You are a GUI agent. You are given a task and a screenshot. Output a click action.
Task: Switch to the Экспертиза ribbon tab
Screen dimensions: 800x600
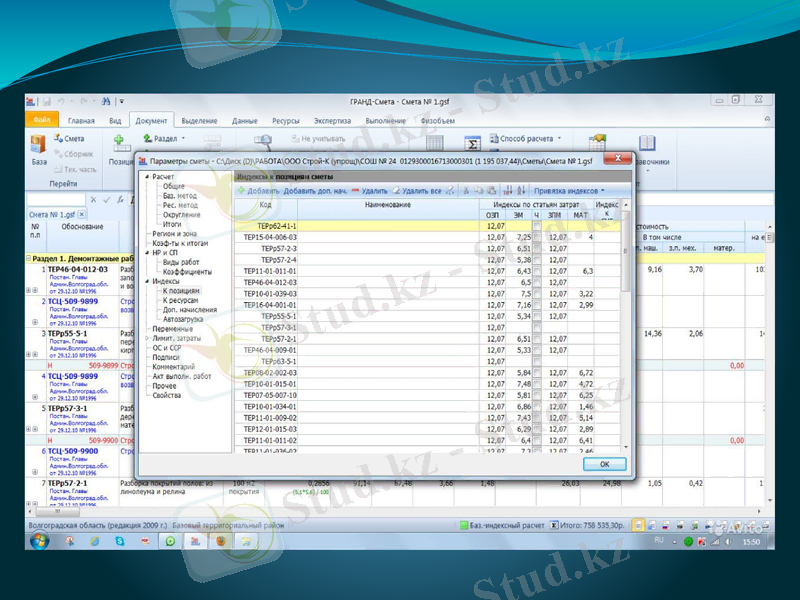click(333, 120)
